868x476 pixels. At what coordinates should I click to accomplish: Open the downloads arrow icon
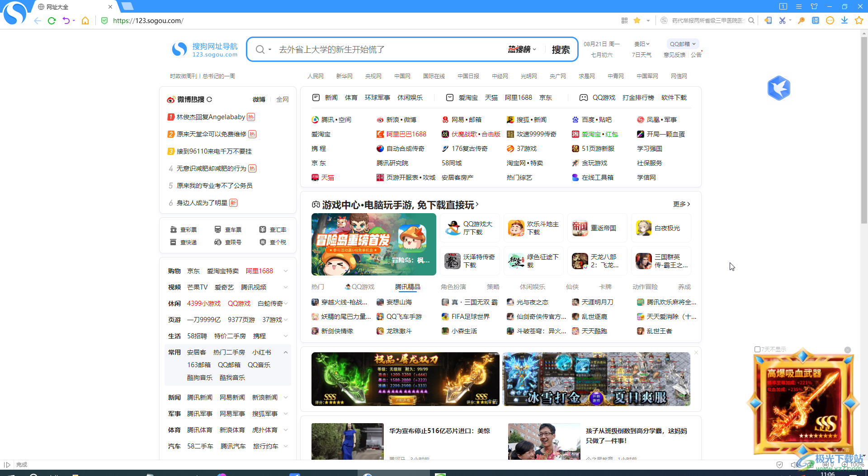coord(844,20)
